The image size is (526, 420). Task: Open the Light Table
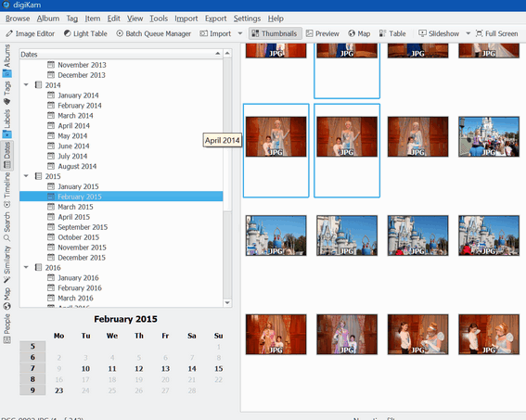[x=85, y=33]
